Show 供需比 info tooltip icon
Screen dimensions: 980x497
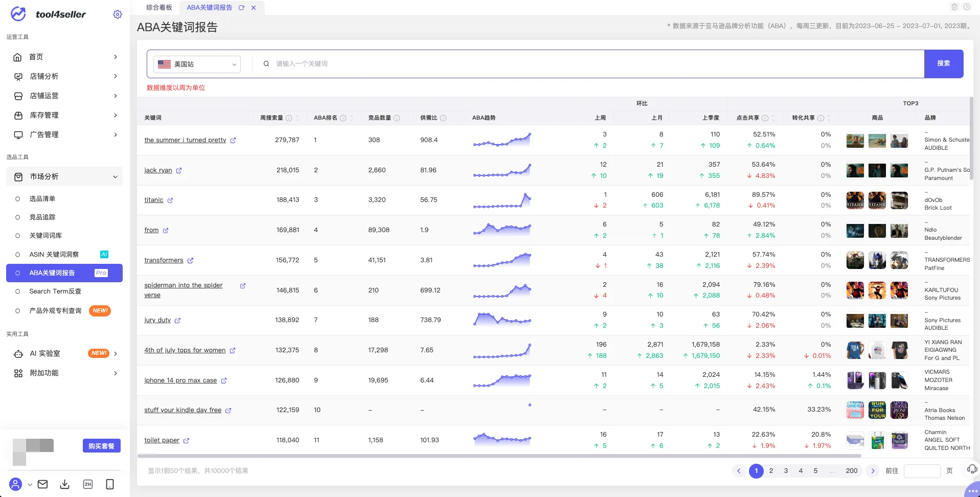pos(443,118)
